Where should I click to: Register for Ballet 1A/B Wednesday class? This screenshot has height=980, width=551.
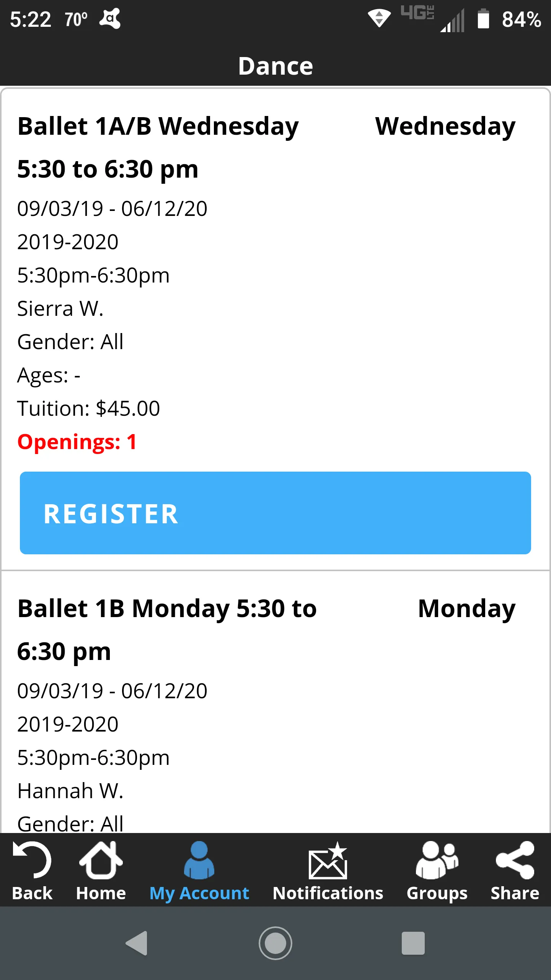point(275,513)
